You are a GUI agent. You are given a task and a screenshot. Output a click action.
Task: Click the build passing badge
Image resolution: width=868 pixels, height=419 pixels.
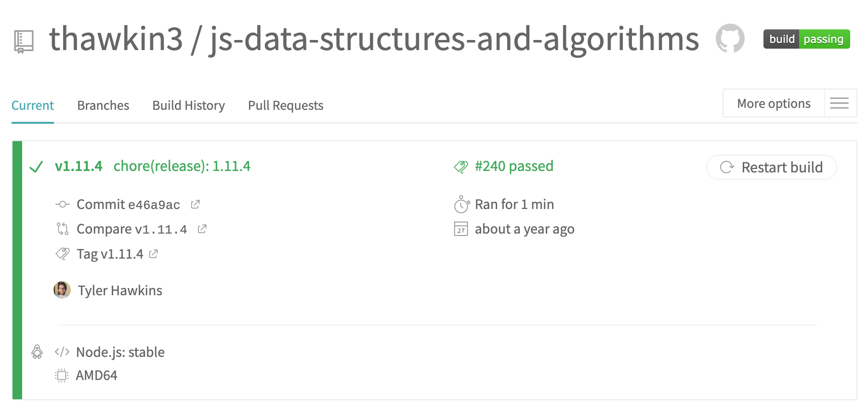point(806,39)
